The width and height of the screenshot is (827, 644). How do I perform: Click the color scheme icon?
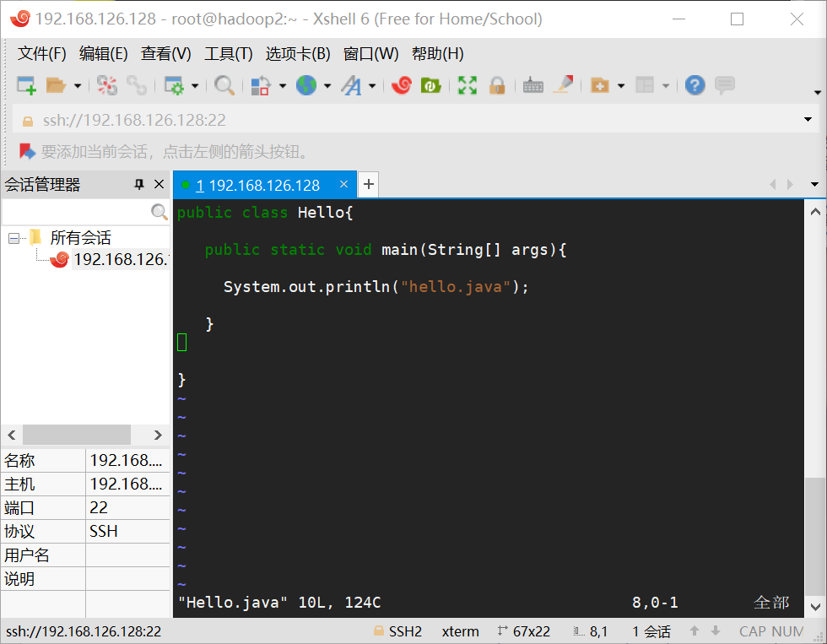[261, 85]
